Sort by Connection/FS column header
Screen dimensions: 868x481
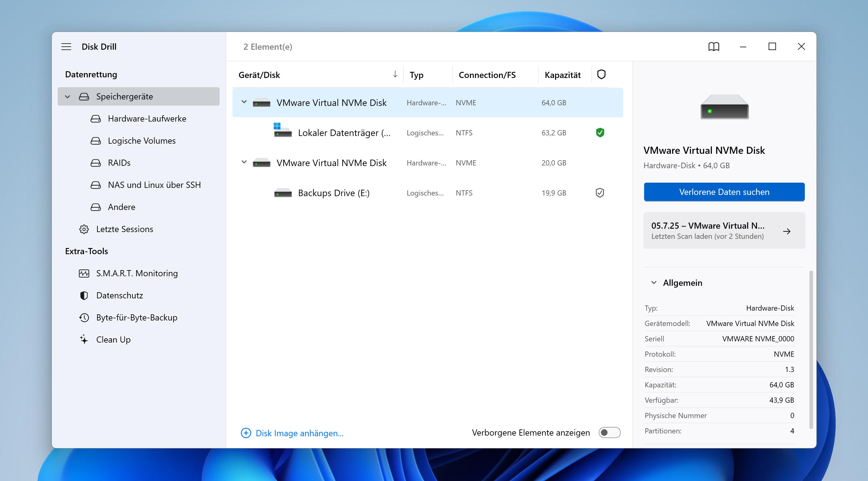[487, 75]
